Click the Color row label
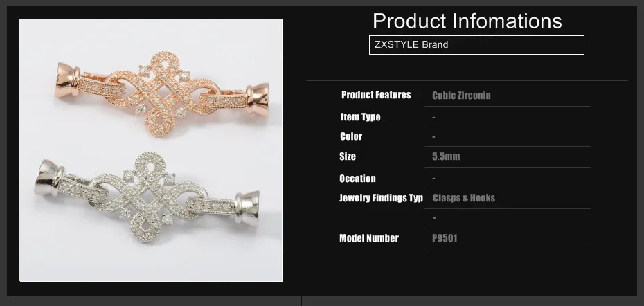 pos(351,136)
